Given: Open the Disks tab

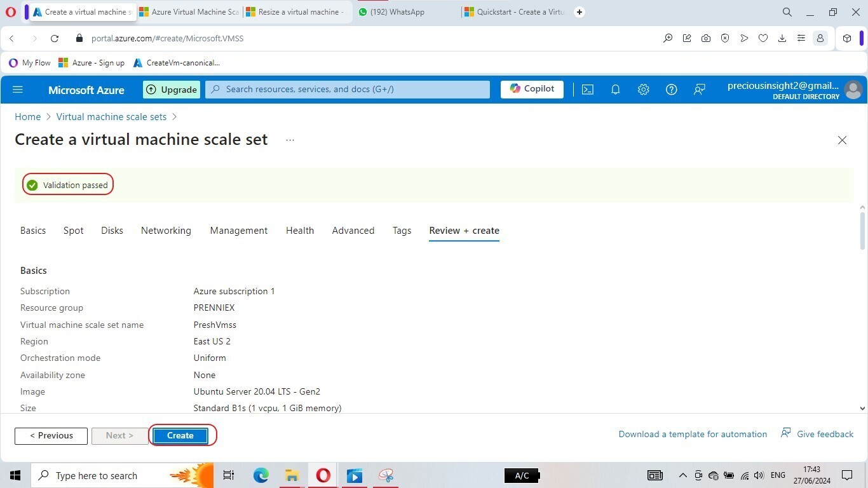Looking at the screenshot, I should coord(112,231).
